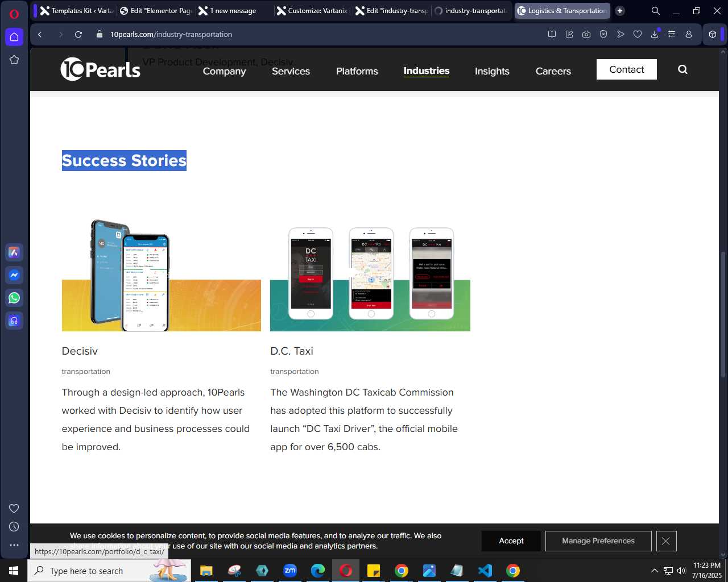728x582 pixels.
Task: Switch to Edit "industry-transp" tab
Action: [391, 11]
